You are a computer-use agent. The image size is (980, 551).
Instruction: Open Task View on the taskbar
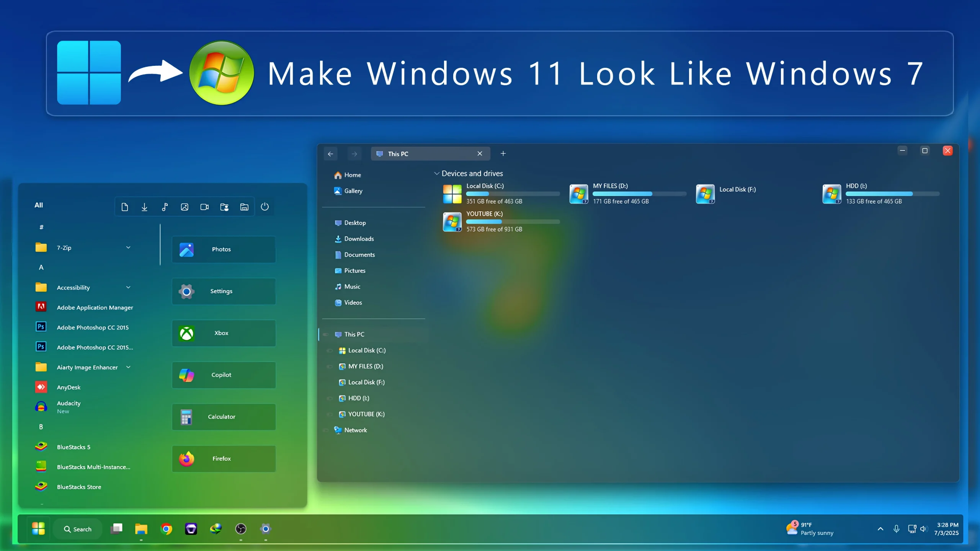116,529
